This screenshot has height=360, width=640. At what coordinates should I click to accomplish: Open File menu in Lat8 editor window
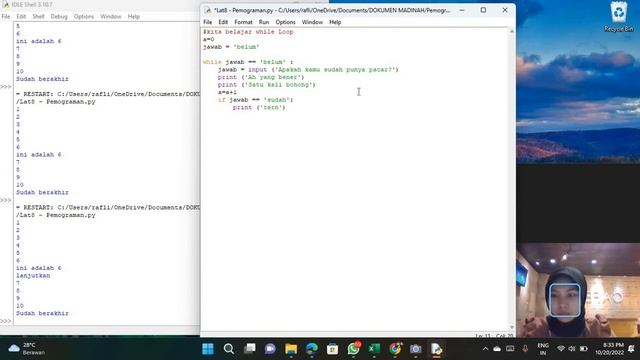tap(207, 22)
